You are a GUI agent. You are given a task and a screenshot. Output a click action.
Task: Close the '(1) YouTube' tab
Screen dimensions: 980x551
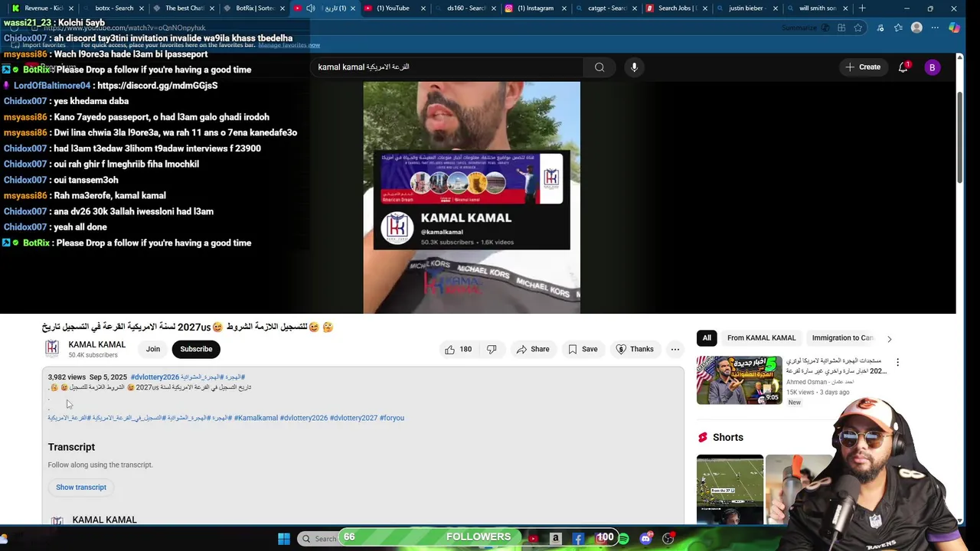[423, 8]
